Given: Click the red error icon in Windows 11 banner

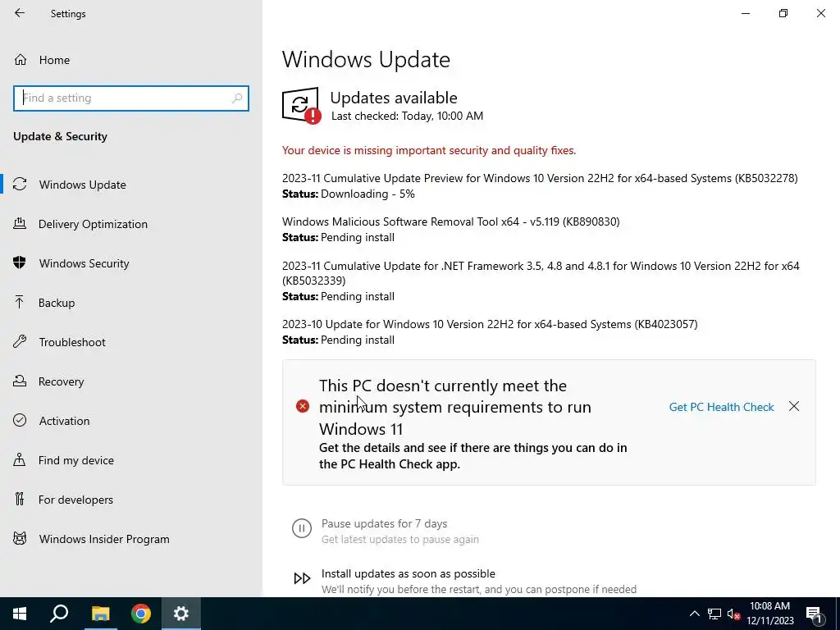Looking at the screenshot, I should click(303, 407).
